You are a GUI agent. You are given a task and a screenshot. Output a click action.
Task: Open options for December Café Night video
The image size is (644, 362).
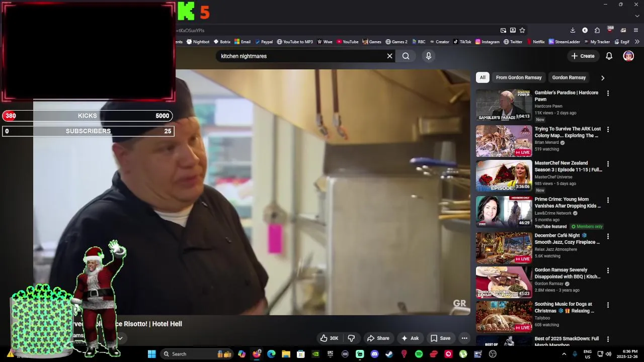(608, 236)
